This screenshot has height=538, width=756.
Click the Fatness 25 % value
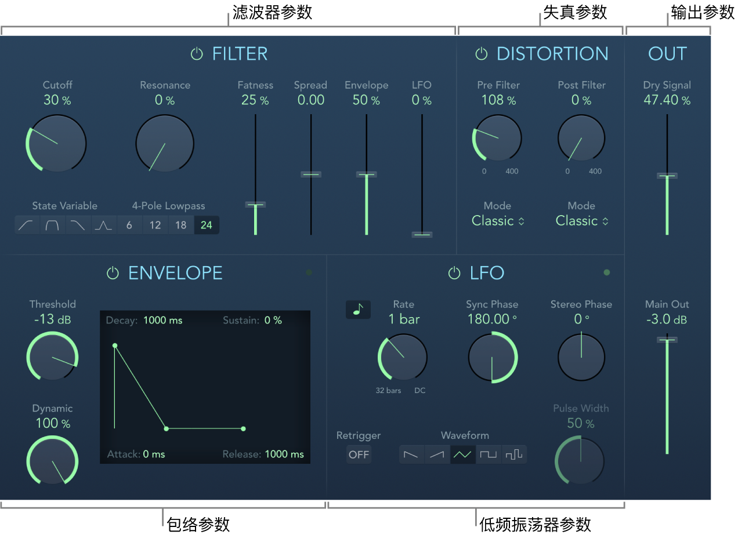[255, 100]
